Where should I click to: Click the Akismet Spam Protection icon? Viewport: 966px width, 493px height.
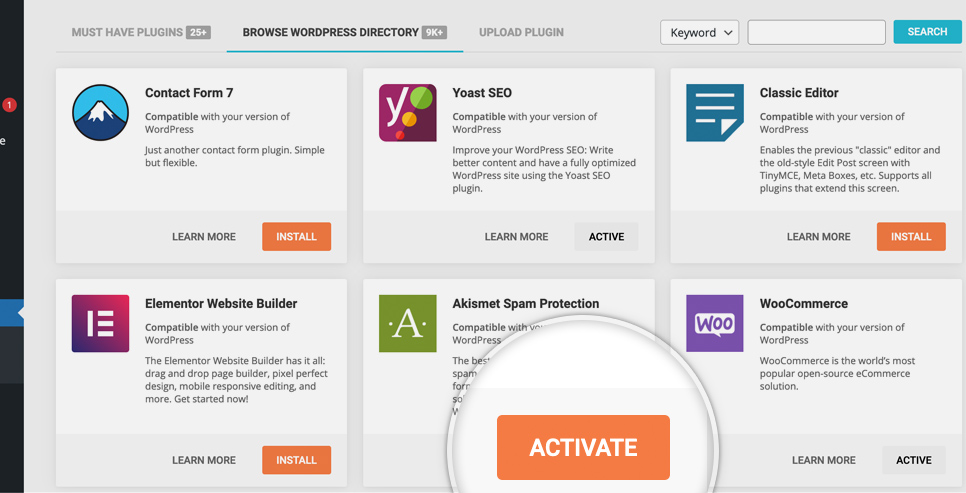(x=408, y=324)
